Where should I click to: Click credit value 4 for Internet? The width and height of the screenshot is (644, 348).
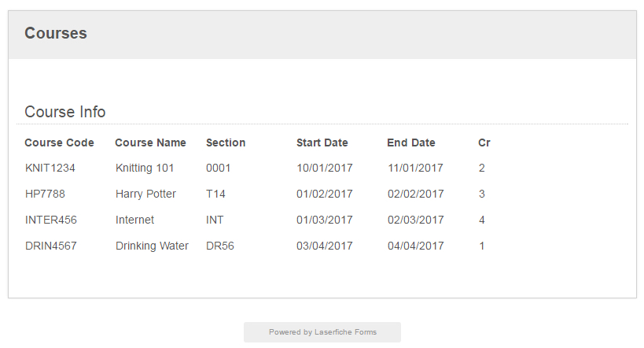pos(482,220)
